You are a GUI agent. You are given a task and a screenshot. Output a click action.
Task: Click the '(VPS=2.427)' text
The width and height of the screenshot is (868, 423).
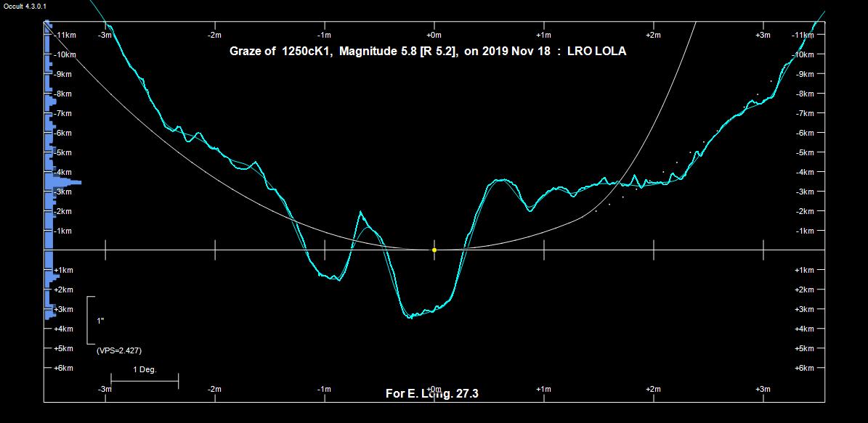point(119,350)
